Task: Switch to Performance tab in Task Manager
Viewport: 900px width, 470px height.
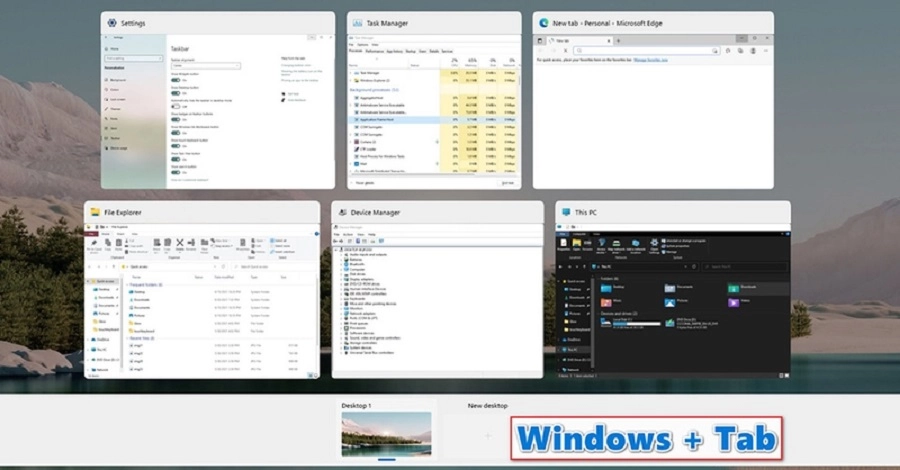Action: (x=374, y=51)
